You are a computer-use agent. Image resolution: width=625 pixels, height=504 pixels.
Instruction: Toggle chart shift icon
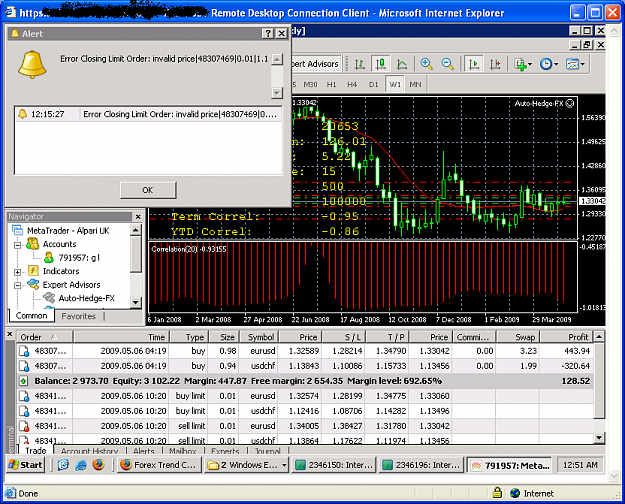pos(495,64)
